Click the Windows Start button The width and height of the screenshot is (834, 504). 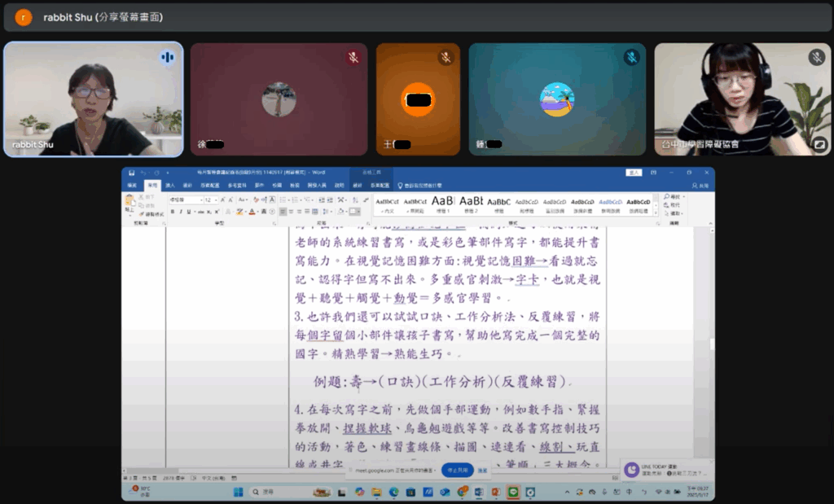239,492
